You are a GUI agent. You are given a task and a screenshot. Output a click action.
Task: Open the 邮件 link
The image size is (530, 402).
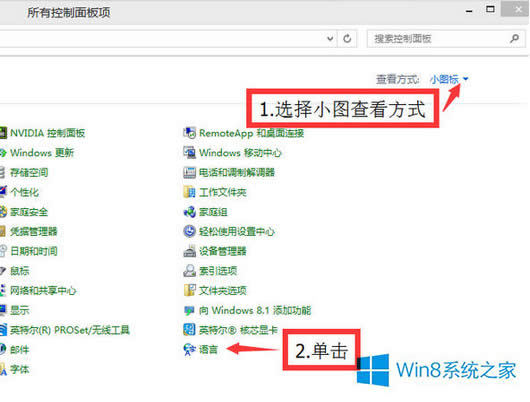(x=20, y=350)
